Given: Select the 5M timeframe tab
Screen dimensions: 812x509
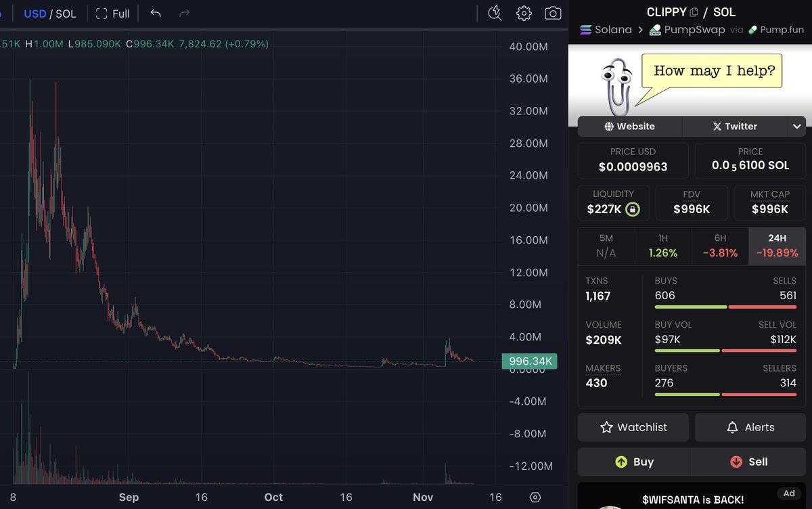Looking at the screenshot, I should [606, 246].
